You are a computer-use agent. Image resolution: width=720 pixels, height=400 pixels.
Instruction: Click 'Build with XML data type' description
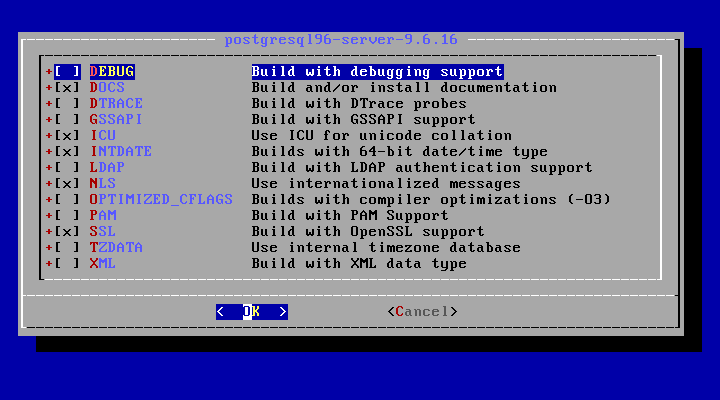pyautogui.click(x=359, y=264)
